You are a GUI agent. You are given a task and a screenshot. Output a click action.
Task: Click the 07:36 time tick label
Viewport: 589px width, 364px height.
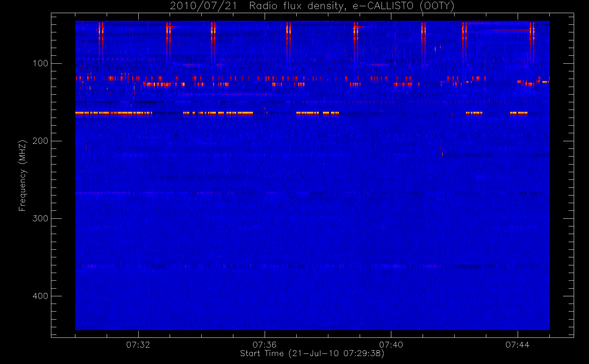click(265, 345)
